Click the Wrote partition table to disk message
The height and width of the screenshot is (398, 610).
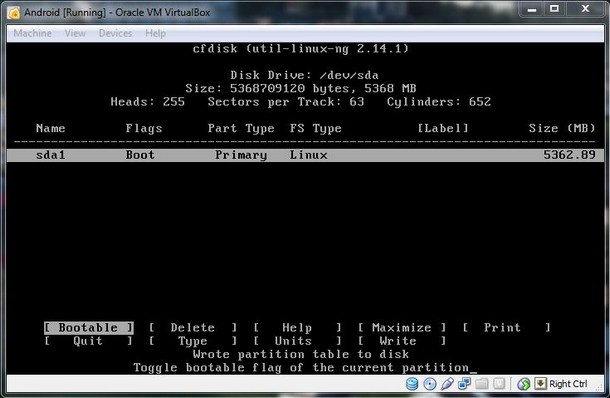tap(301, 354)
